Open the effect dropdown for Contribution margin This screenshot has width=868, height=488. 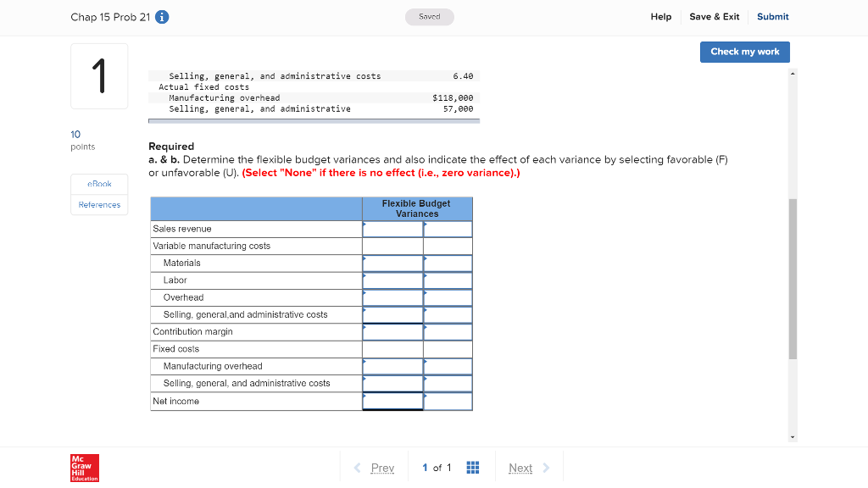tap(448, 331)
